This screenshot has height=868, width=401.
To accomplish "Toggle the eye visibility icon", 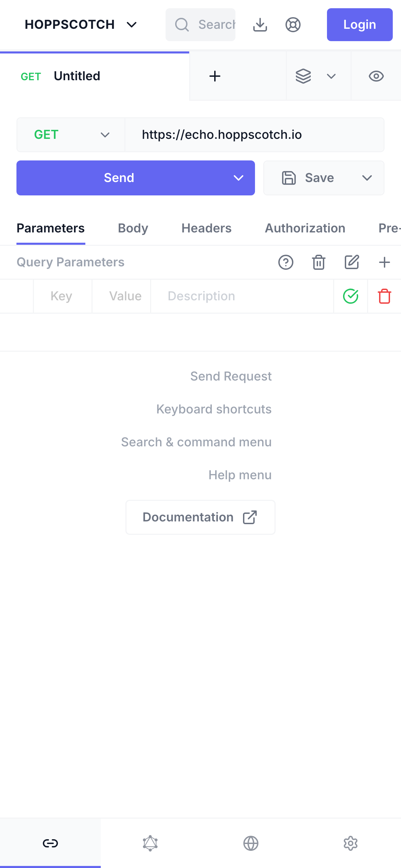I will pyautogui.click(x=376, y=76).
